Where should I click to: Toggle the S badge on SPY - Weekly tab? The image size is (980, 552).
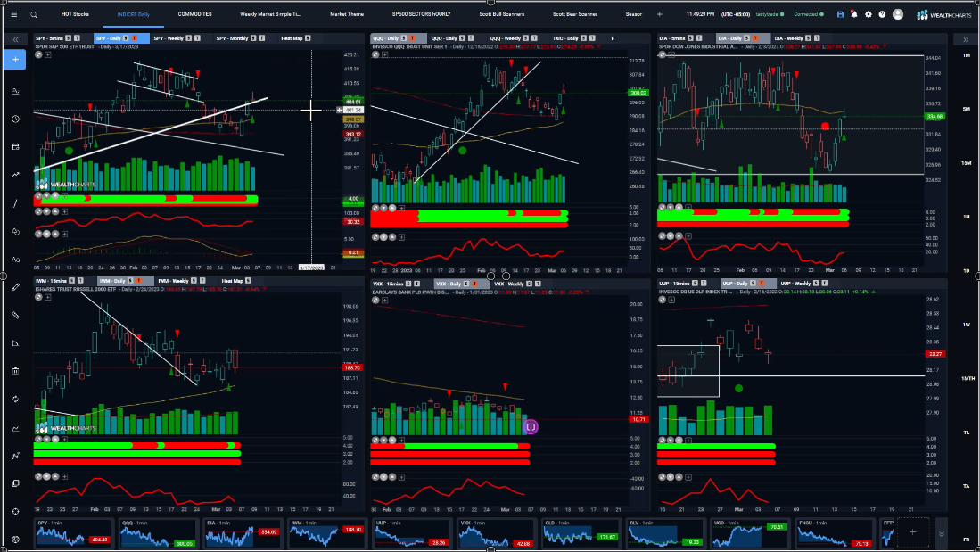[189, 38]
